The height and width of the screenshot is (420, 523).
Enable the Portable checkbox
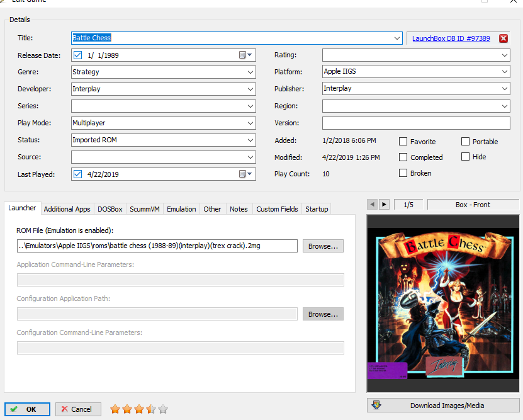[x=465, y=142]
